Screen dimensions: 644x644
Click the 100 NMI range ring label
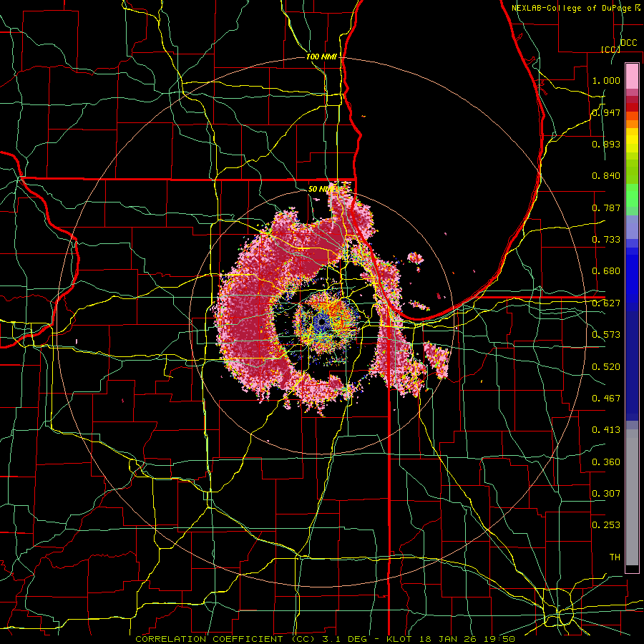321,57
